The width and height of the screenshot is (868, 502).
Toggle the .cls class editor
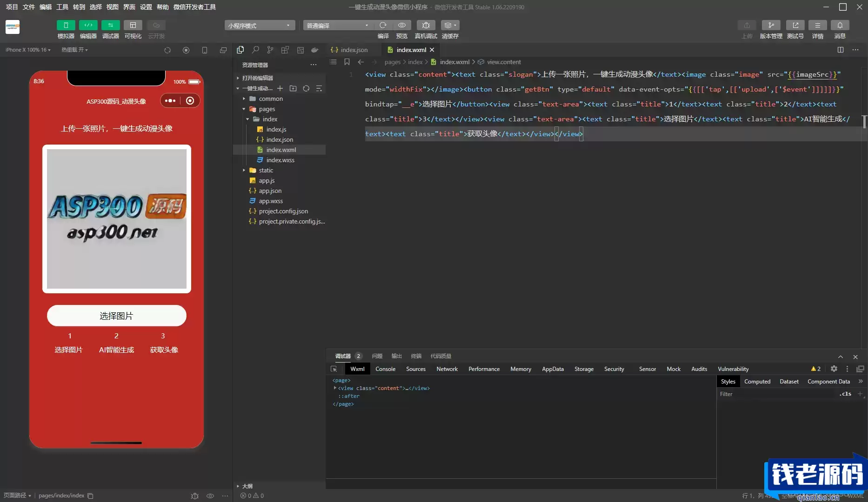tap(845, 394)
